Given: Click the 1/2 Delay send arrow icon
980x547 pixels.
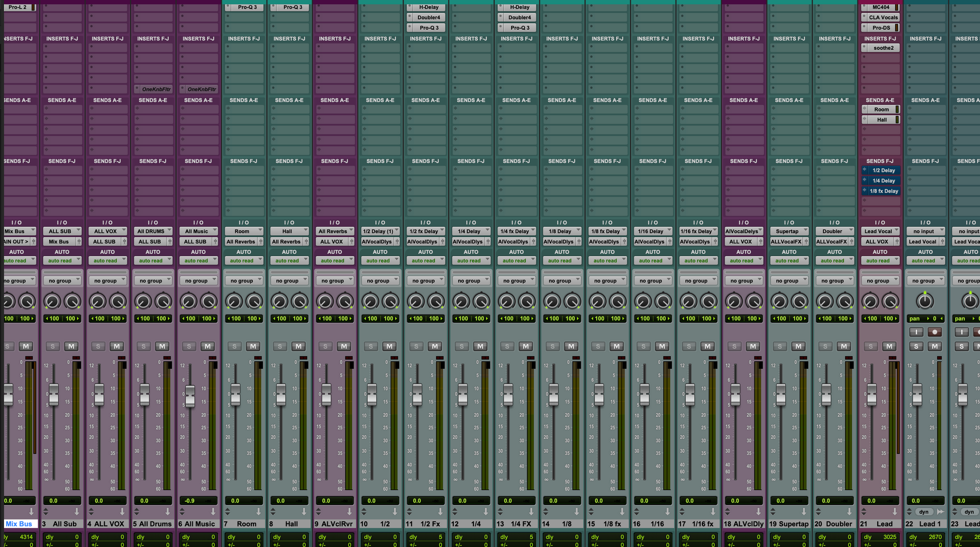Looking at the screenshot, I should 864,170.
